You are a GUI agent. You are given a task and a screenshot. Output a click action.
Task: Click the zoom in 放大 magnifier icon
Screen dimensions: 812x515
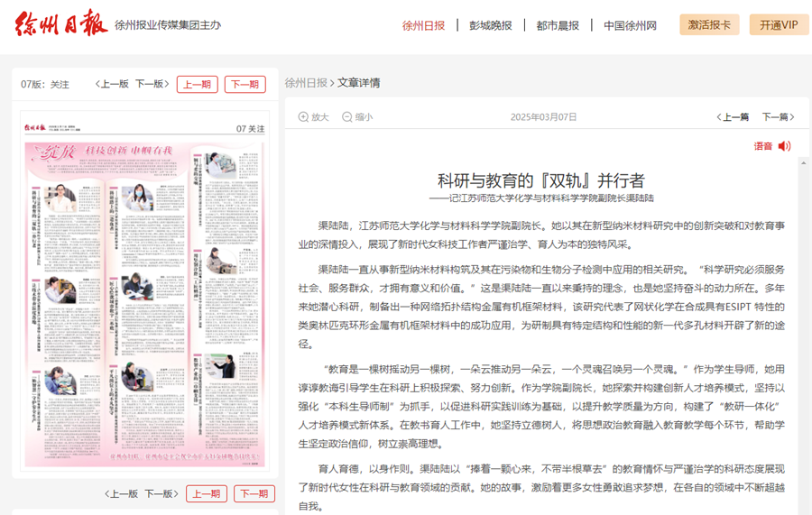coord(304,117)
